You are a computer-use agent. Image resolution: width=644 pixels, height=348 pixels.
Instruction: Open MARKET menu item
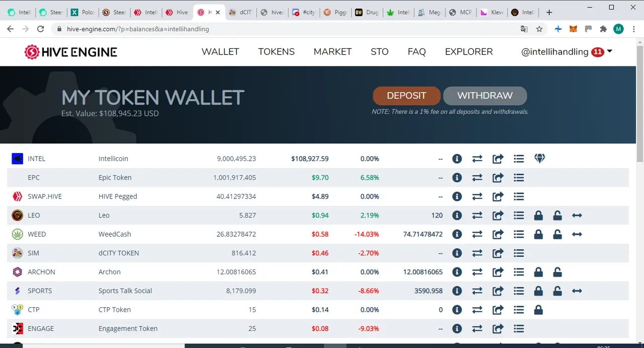click(333, 51)
